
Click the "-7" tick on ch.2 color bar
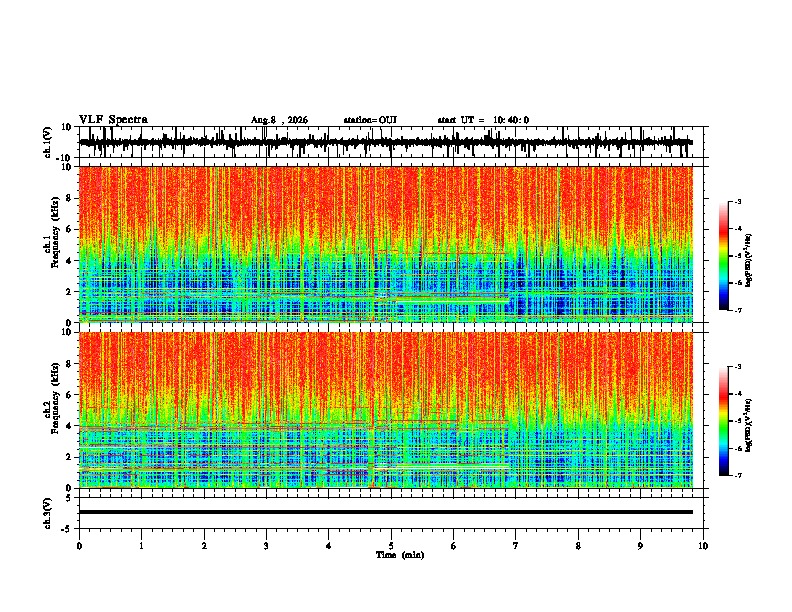coord(737,475)
